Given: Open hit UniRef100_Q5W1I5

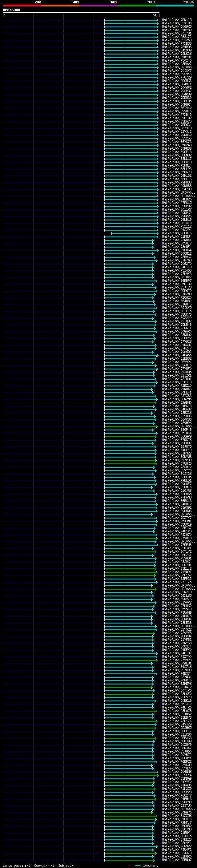Looking at the screenshot, I should [177, 20].
